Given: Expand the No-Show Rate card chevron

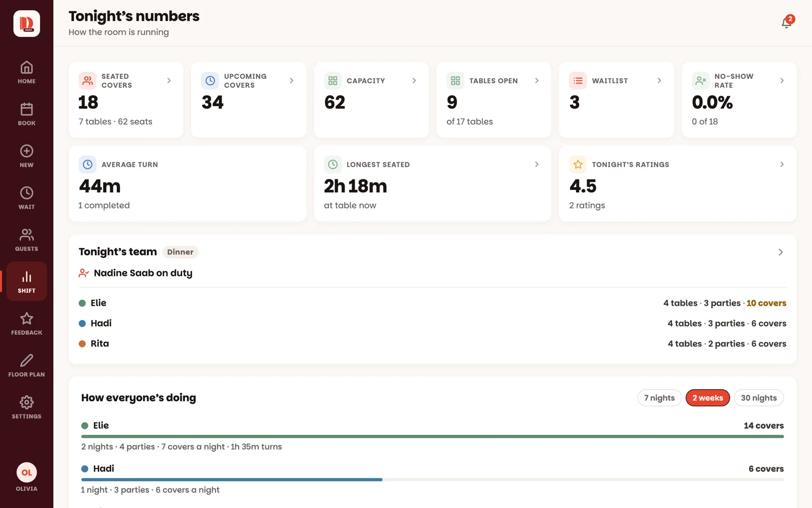Looking at the screenshot, I should coord(782,81).
